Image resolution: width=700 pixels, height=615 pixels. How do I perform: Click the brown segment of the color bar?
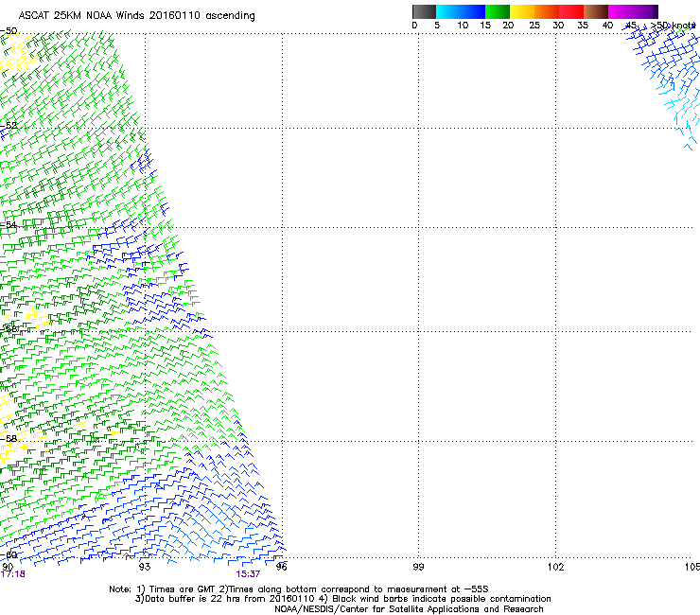click(x=596, y=11)
